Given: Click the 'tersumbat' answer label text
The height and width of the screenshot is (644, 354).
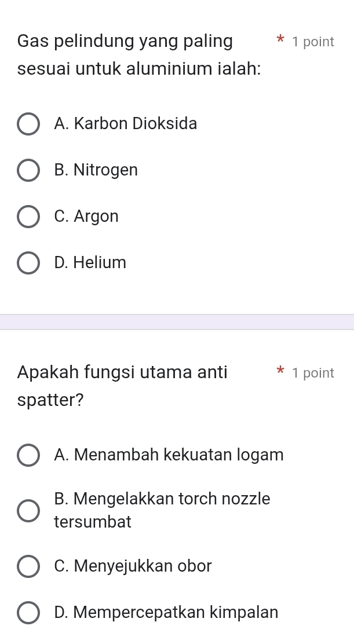Looking at the screenshot, I should point(93,522).
